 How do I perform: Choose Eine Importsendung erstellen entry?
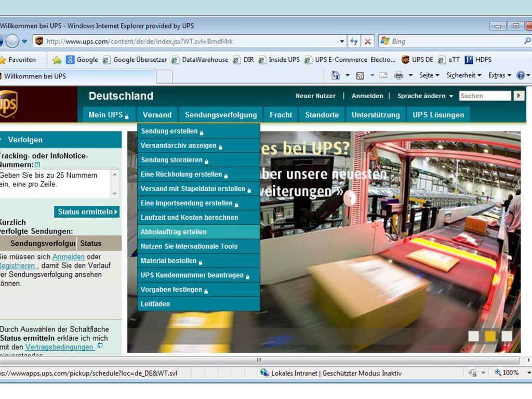click(x=199, y=203)
